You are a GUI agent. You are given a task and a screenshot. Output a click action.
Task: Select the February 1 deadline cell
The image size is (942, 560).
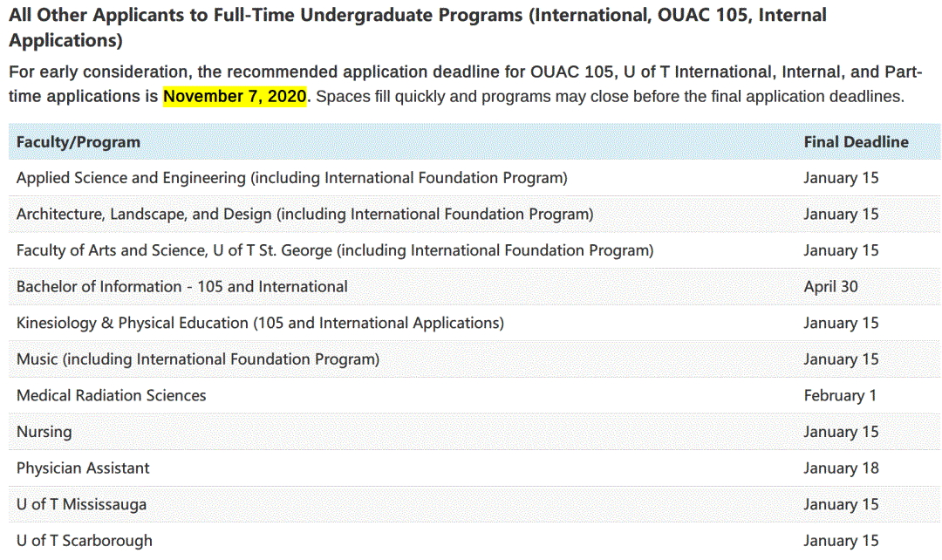pos(840,395)
